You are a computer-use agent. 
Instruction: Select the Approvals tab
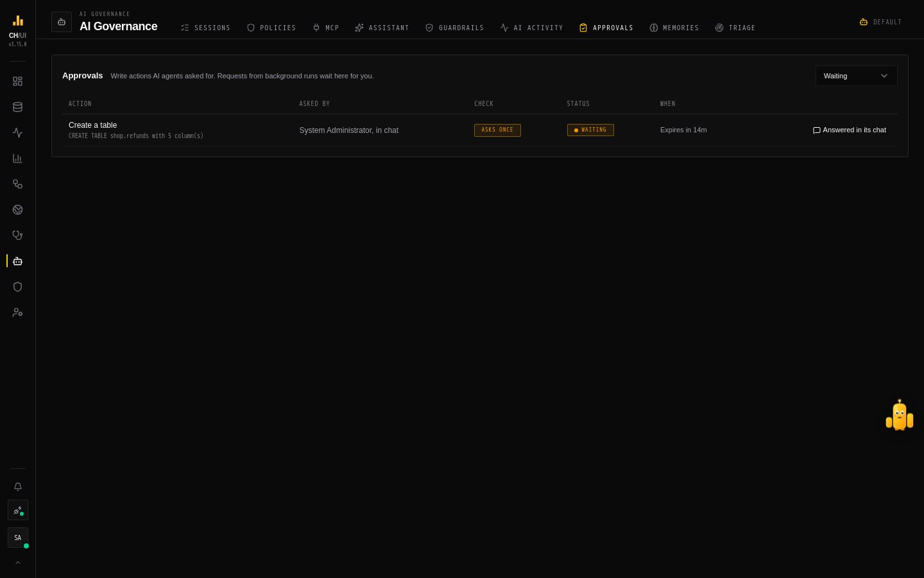coord(606,28)
